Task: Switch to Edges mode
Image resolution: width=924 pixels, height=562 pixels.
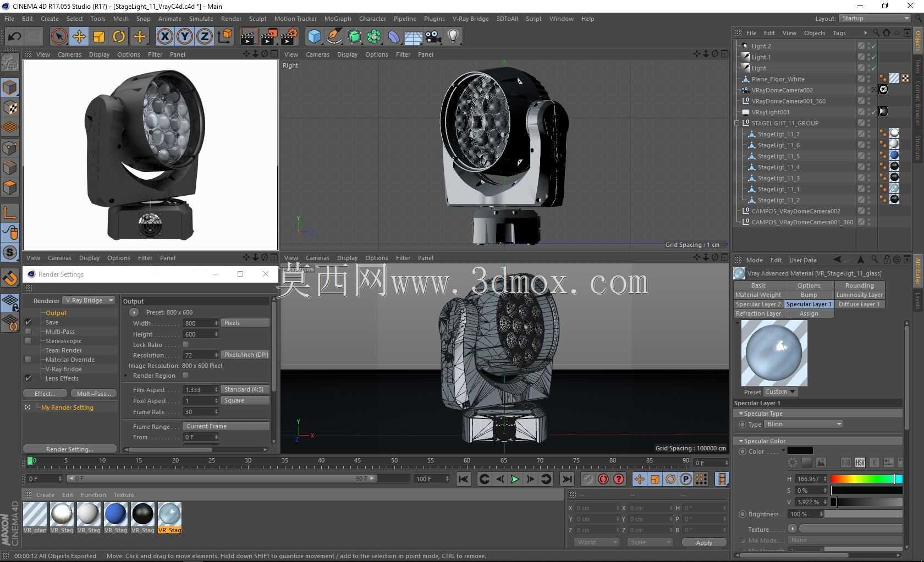Action: [x=10, y=167]
